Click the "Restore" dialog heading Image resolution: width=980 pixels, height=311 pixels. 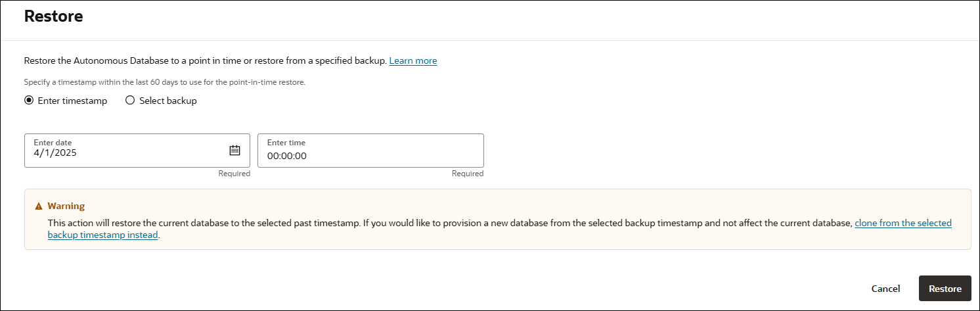[x=53, y=17]
